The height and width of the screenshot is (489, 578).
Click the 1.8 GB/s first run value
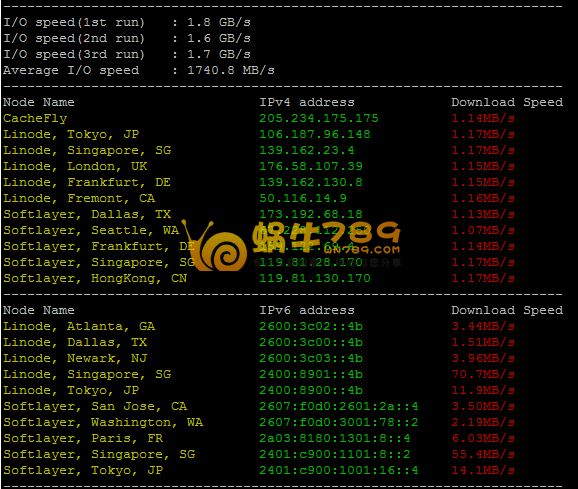(x=219, y=22)
